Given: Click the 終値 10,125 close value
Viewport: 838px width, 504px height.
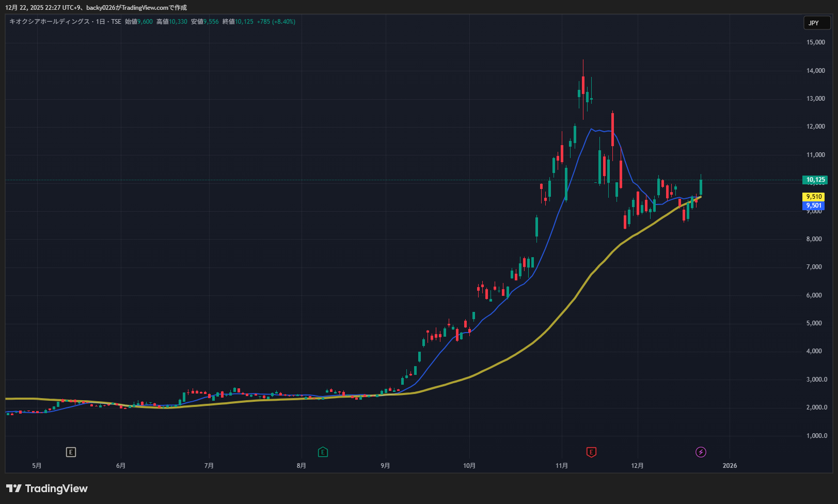Looking at the screenshot, I should (x=238, y=22).
